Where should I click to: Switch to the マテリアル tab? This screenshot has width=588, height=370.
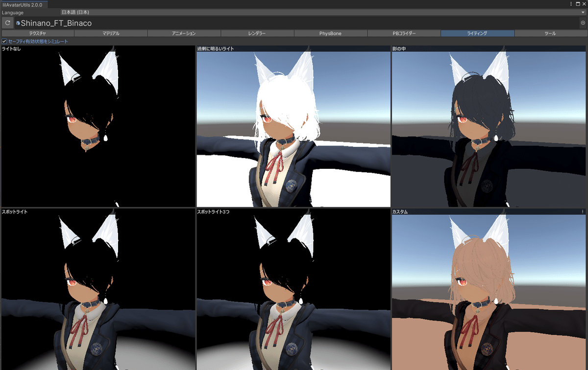[110, 33]
